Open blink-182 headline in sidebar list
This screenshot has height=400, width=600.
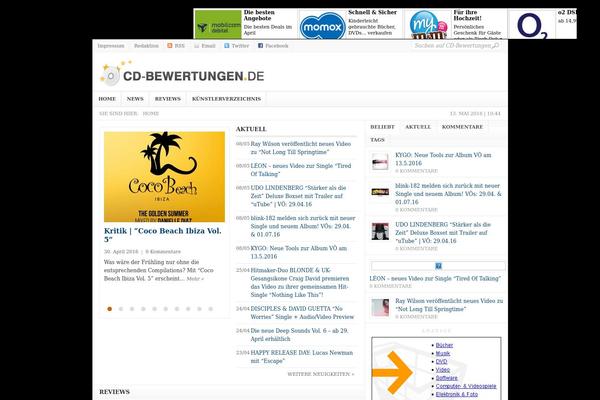[448, 194]
